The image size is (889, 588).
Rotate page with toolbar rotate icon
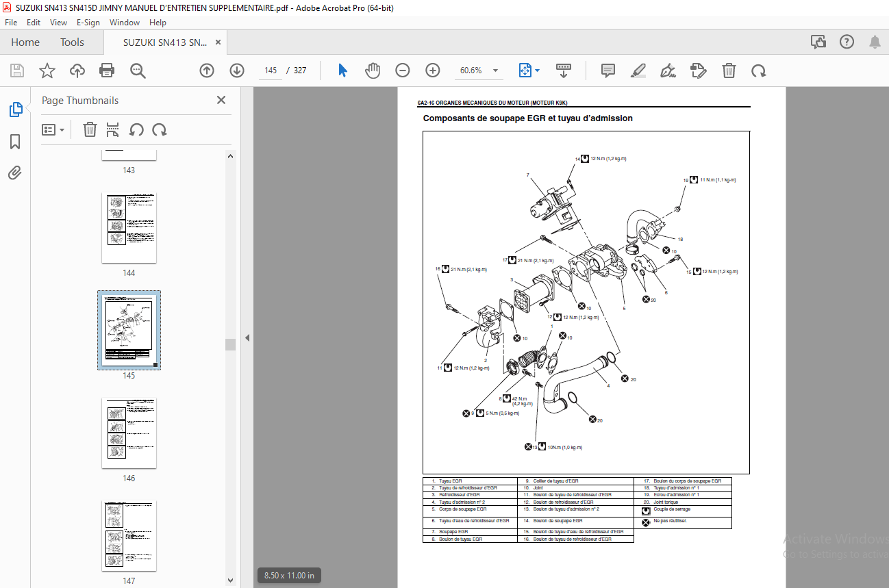pos(758,71)
